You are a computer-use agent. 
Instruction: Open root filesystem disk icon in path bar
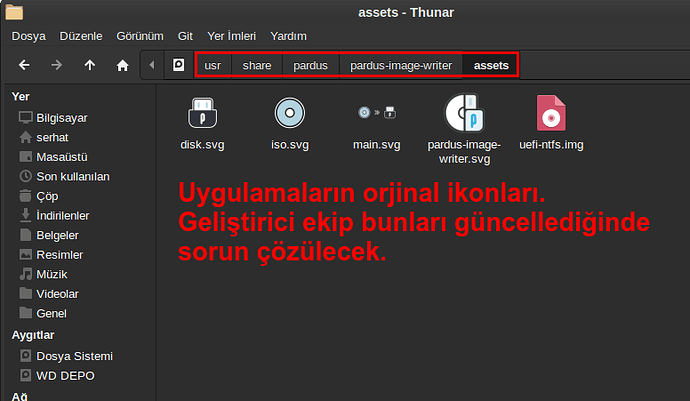pos(178,65)
